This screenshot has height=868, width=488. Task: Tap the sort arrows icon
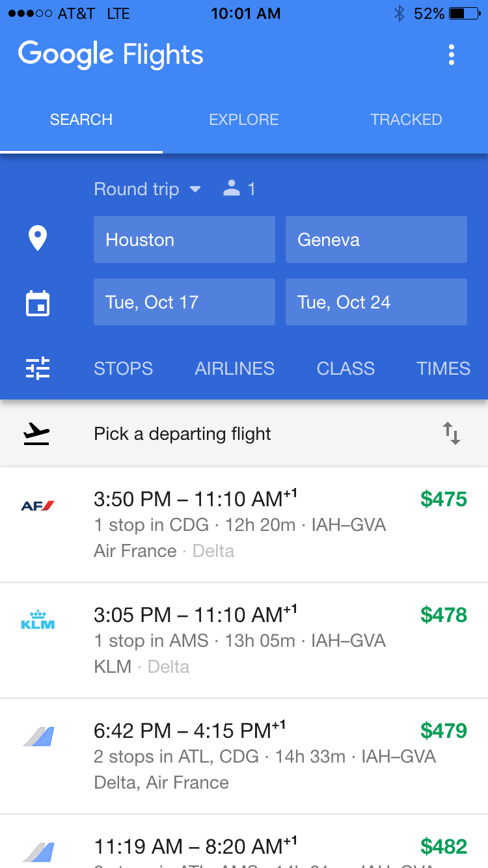452,433
